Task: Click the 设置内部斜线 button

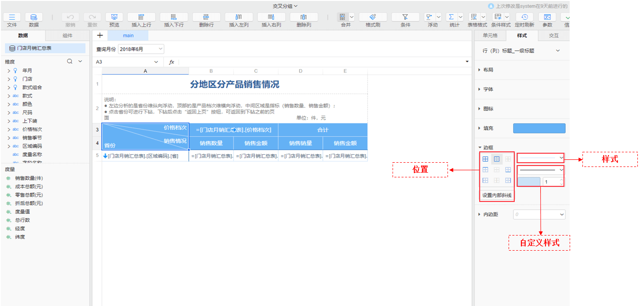Action: (x=497, y=195)
